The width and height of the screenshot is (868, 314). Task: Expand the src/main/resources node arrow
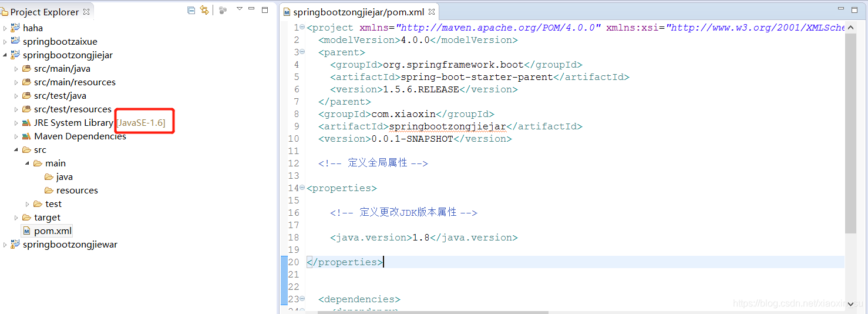[16, 82]
